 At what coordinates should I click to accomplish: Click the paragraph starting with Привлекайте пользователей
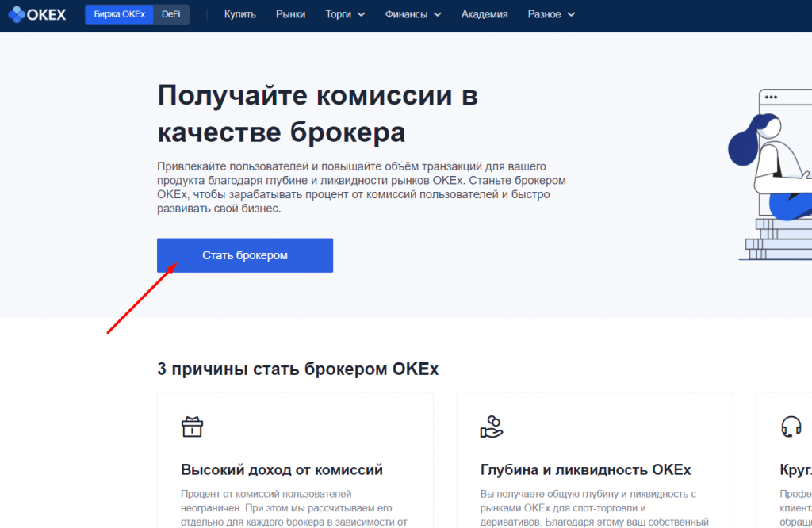pos(362,187)
